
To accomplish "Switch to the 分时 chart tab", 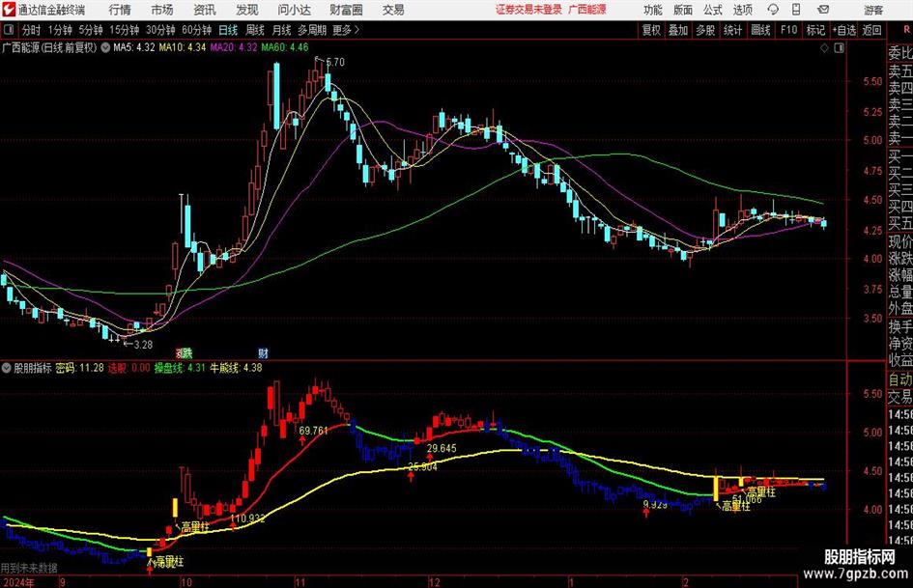I will tap(32, 30).
